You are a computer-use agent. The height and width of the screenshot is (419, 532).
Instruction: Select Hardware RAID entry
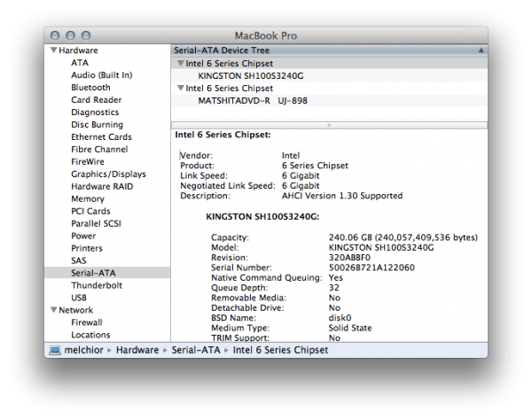point(102,186)
